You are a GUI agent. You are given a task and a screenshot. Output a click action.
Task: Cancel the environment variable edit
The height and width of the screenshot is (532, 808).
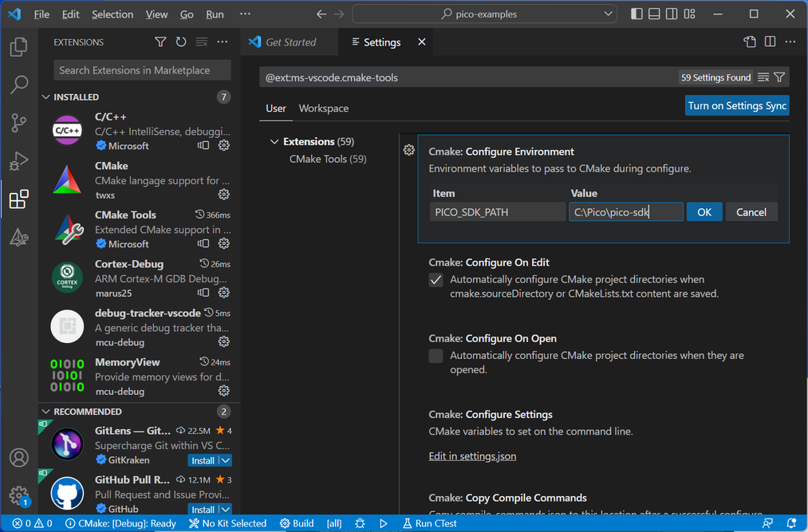[x=751, y=212]
